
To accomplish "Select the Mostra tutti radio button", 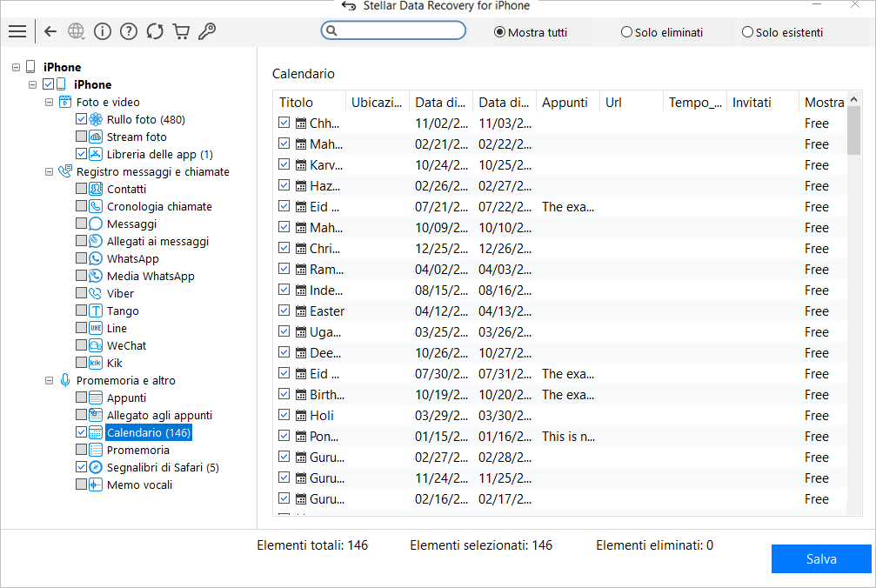I will 499,32.
